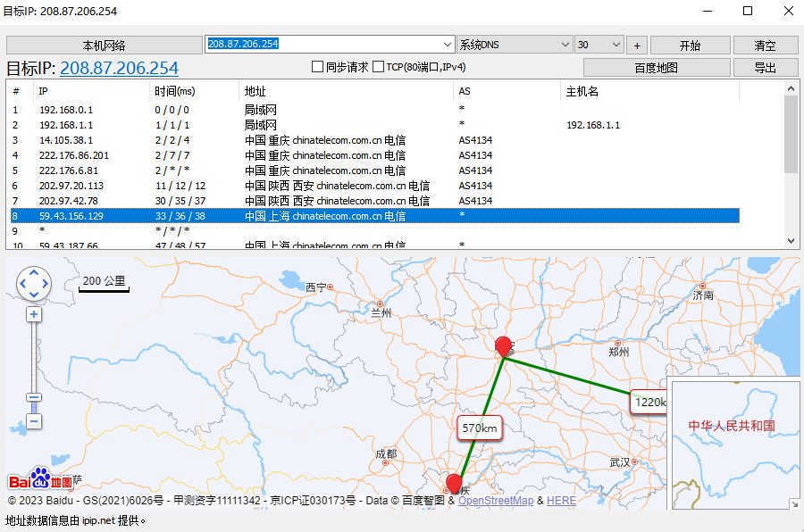Image resolution: width=804 pixels, height=532 pixels.
Task: Zoom in the map with plus button
Action: point(34,314)
